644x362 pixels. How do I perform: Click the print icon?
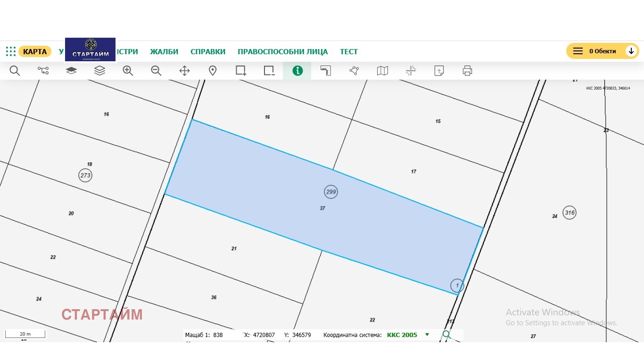pyautogui.click(x=467, y=71)
